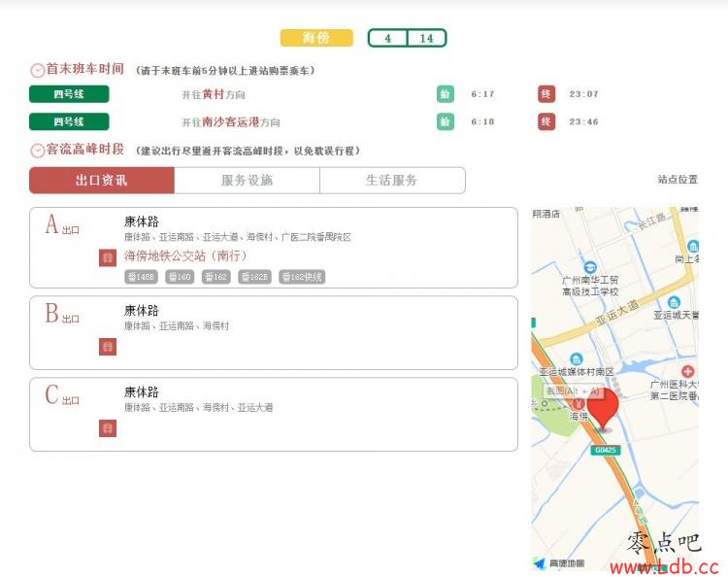Click the red bus icon in A出口 card
Screen dimensions: 728x577
(x=108, y=257)
